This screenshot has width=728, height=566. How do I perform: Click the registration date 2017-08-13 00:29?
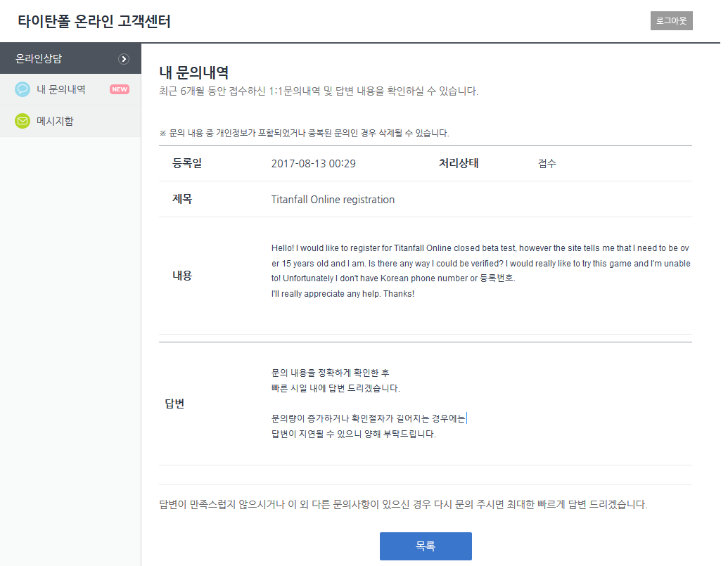pos(313,164)
